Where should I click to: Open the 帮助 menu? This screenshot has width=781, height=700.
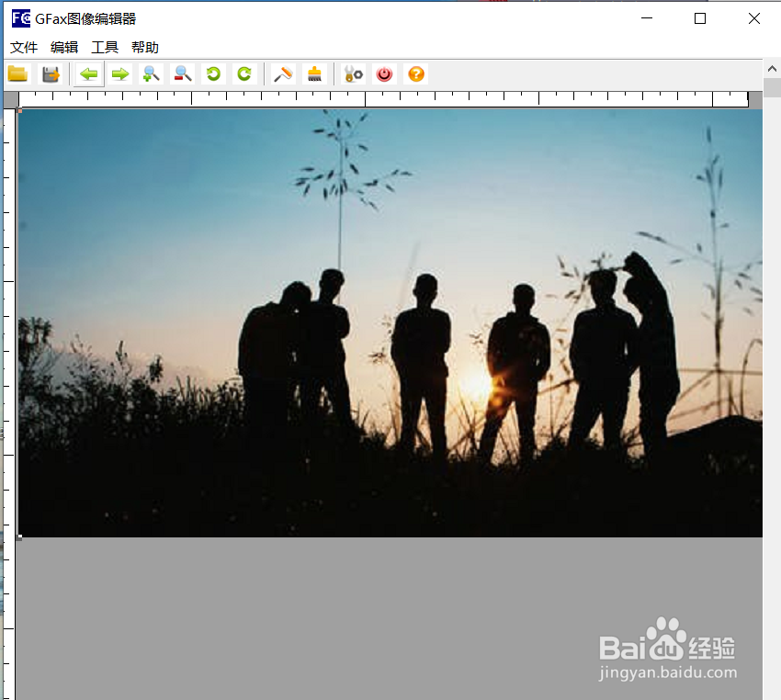click(x=145, y=47)
